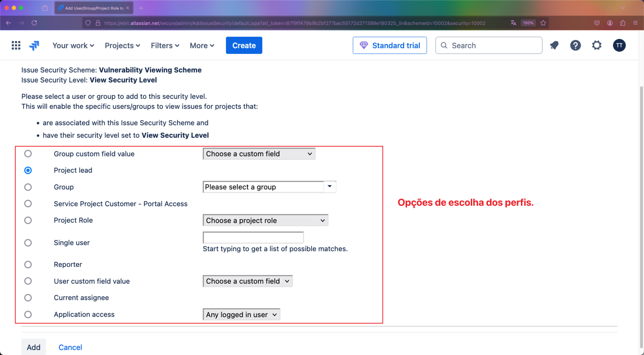Reload the page with the refresh icon
Image resolution: width=644 pixels, height=355 pixels.
(34, 23)
